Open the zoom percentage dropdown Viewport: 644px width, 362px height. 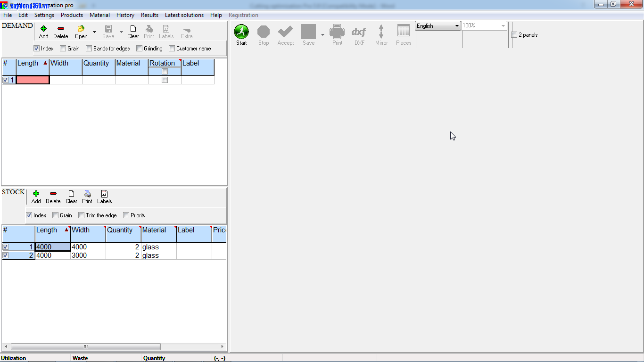pyautogui.click(x=484, y=26)
